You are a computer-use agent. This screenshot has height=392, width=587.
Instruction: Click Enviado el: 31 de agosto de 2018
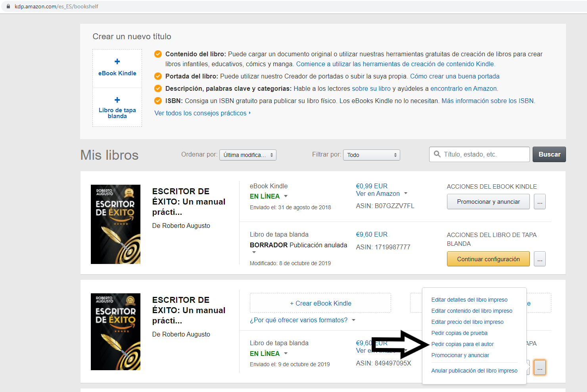pyautogui.click(x=290, y=207)
